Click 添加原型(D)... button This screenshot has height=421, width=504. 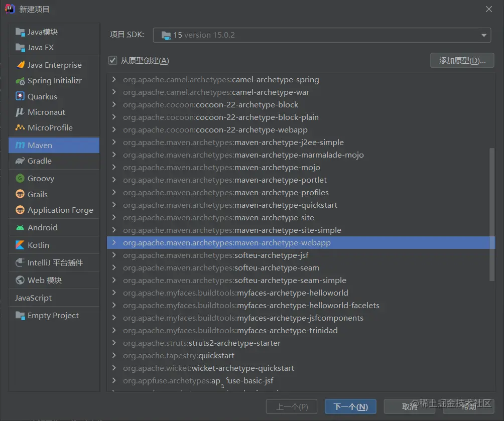462,60
